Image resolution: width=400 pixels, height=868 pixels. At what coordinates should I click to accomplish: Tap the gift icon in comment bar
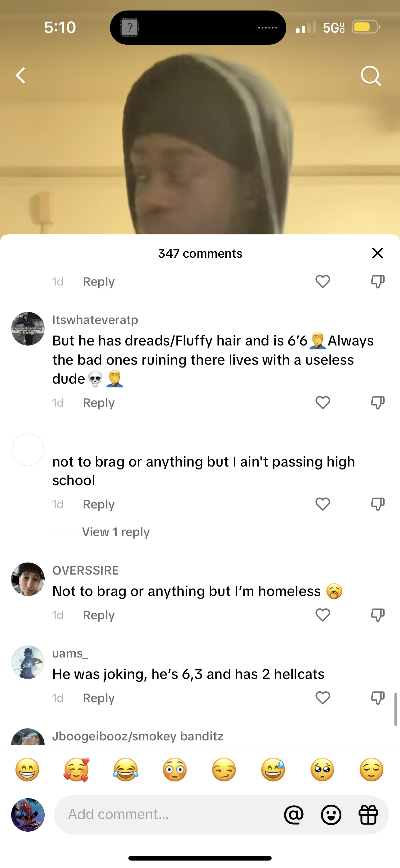368,815
